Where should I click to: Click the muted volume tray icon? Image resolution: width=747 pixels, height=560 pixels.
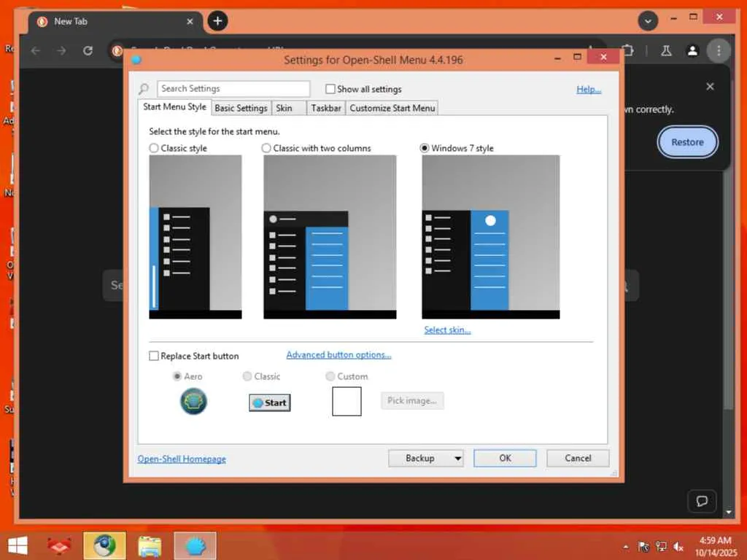pos(678,547)
